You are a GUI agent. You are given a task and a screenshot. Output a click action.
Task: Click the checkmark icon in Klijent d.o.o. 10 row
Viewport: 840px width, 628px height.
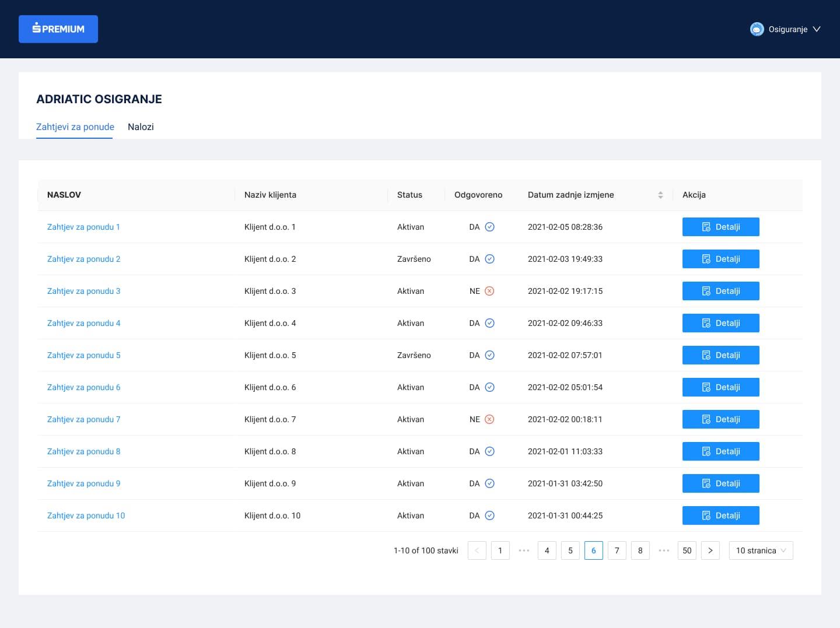click(490, 515)
